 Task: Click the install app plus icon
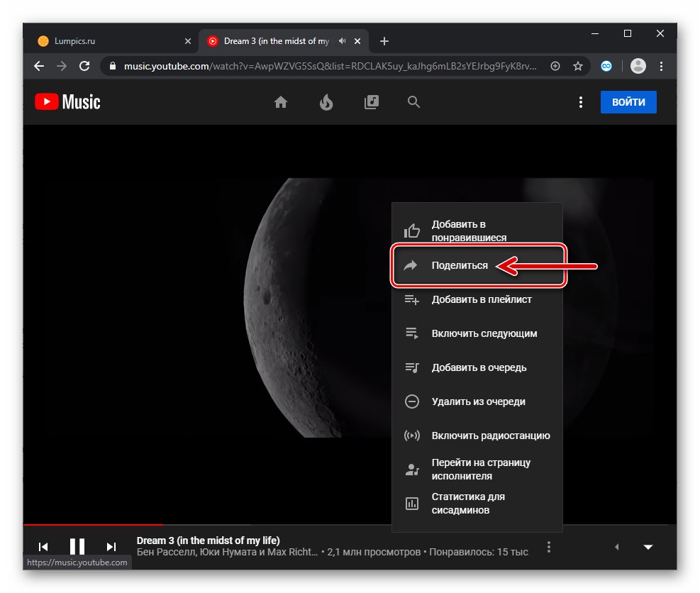555,66
